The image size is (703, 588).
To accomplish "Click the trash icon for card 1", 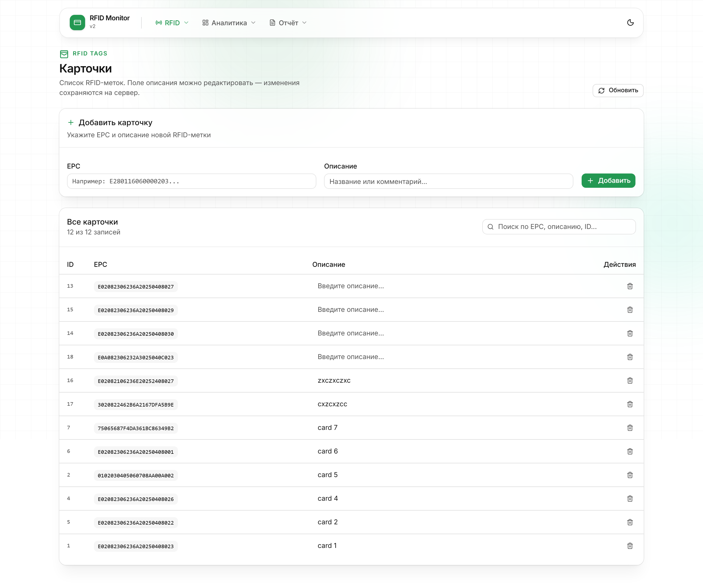I will (630, 546).
